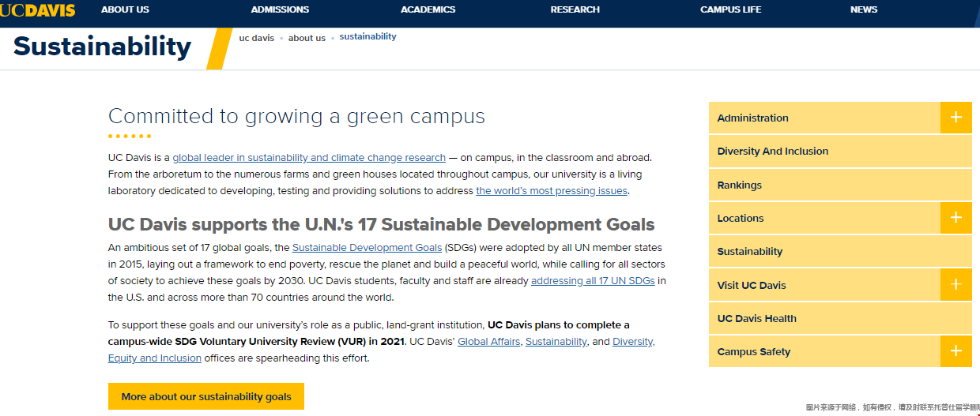This screenshot has width=980, height=416.
Task: Open the Campus Life menu
Action: [730, 9]
